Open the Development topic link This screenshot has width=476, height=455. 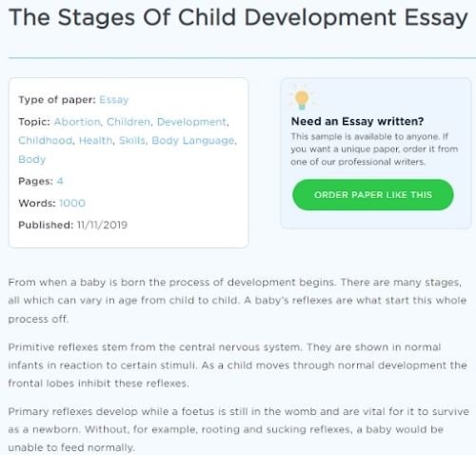[191, 122]
